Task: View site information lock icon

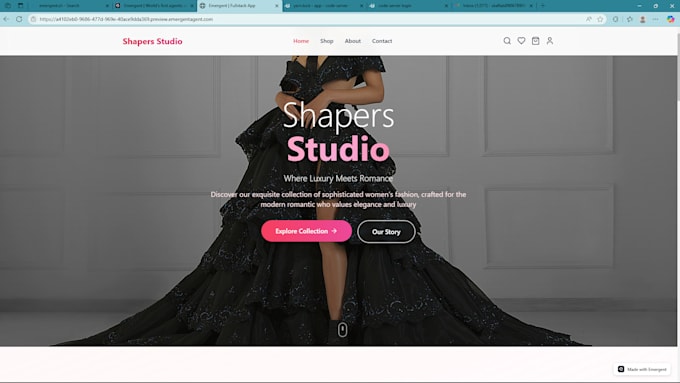Action: (33, 19)
